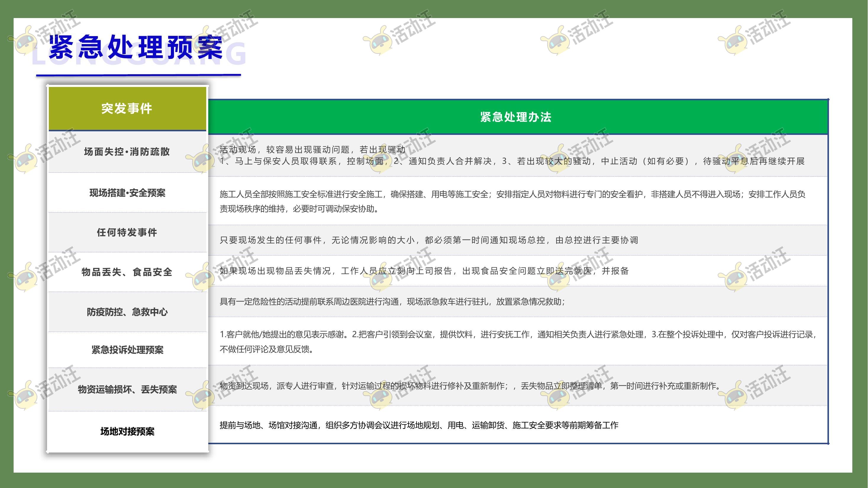Click the text starting 只要现场发生的任何事件
The height and width of the screenshot is (488, 868).
(x=429, y=240)
